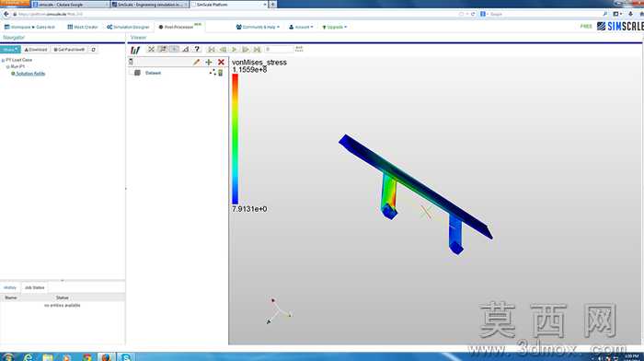Click the blue Share button in Navigator
The height and width of the screenshot is (361, 644).
tap(10, 50)
